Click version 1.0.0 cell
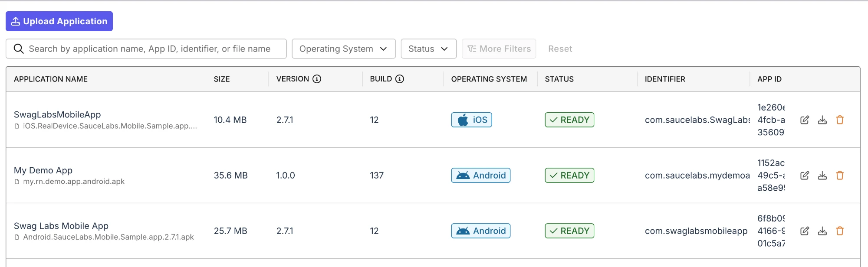 (x=286, y=175)
